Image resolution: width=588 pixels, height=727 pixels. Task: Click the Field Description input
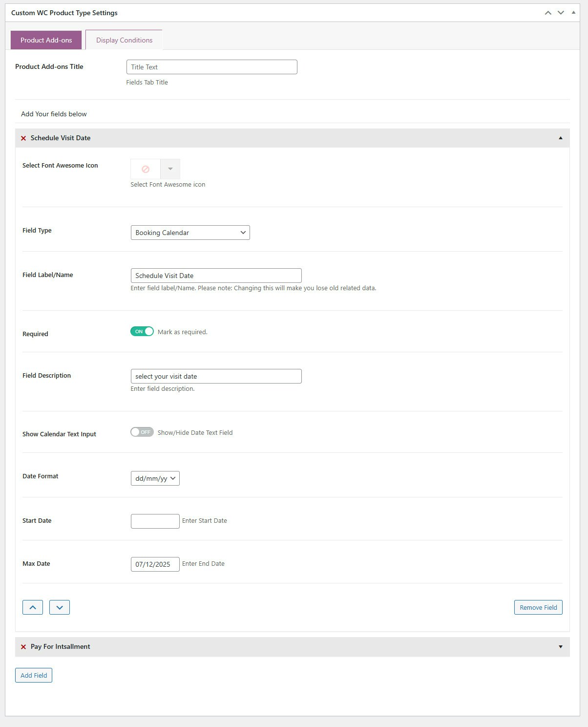click(216, 376)
